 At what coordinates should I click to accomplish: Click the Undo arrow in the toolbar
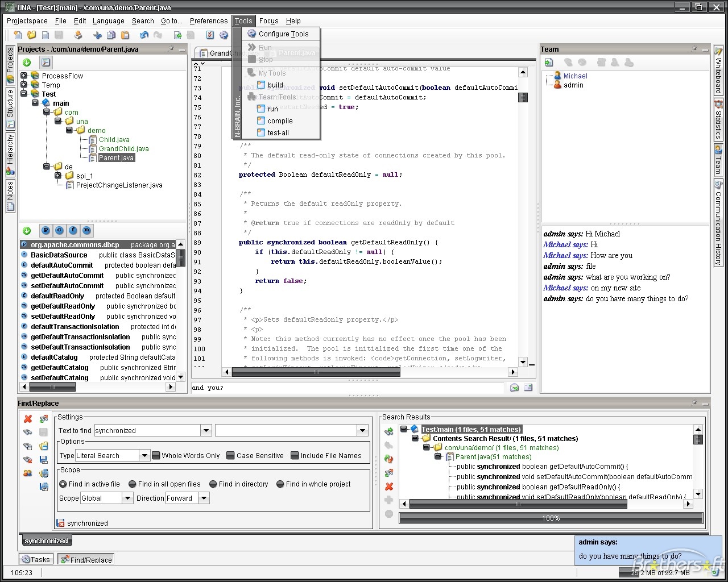tap(144, 35)
